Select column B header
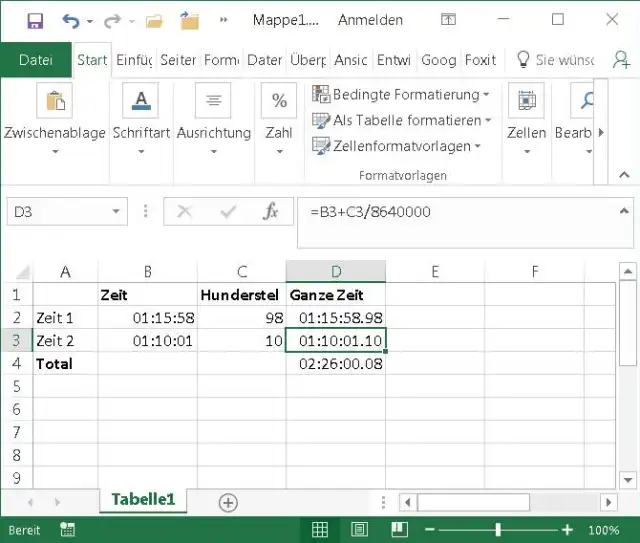Viewport: 640px width, 543px height. click(x=148, y=272)
